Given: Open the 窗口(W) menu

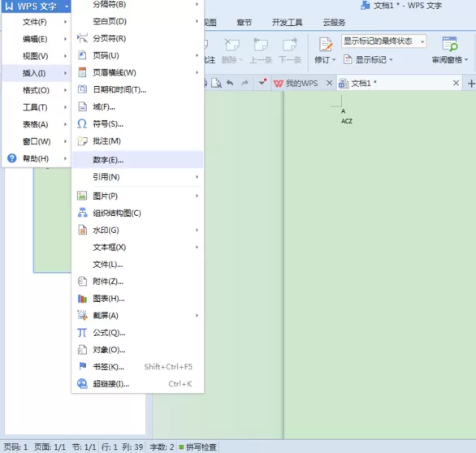Looking at the screenshot, I should click(36, 141).
